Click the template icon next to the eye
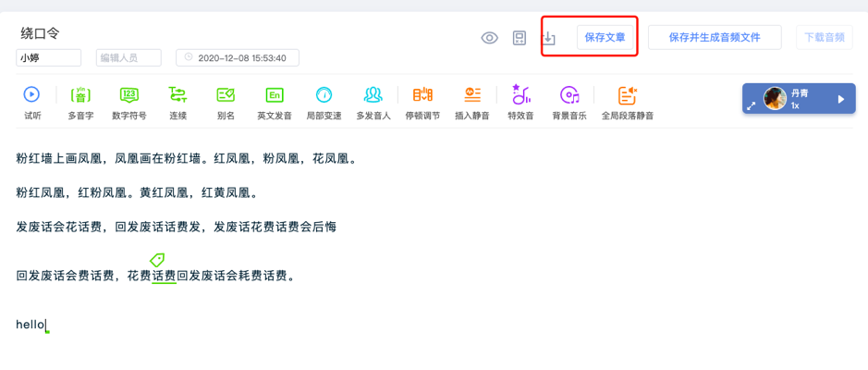 coord(520,38)
